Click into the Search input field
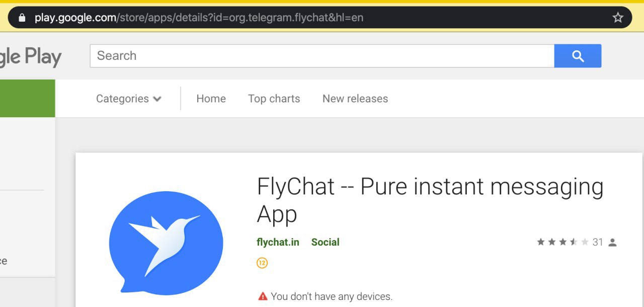Image resolution: width=644 pixels, height=307 pixels. [322, 56]
